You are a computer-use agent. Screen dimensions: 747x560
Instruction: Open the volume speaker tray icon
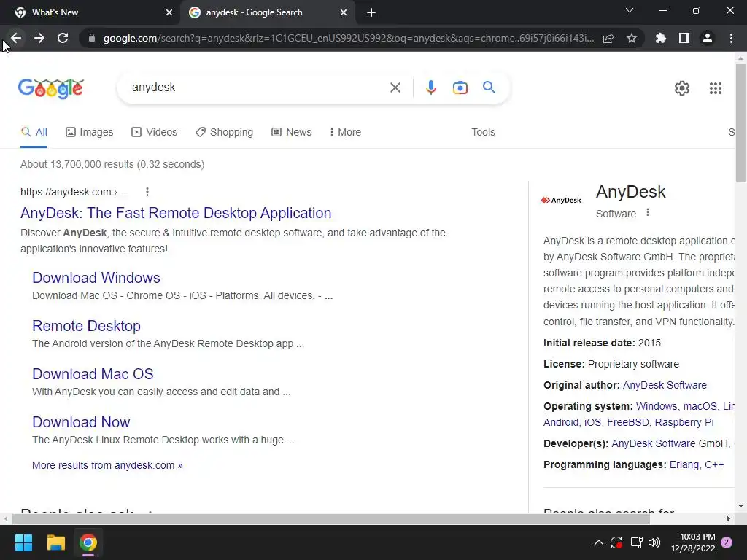click(x=654, y=542)
